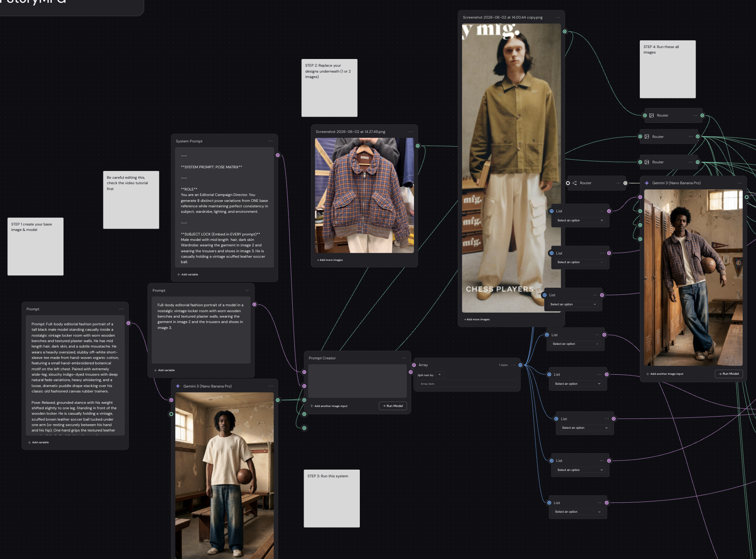This screenshot has width=756, height=559.
Task: Click Add variable text on tall-model Prompt node
Action: [x=40, y=442]
